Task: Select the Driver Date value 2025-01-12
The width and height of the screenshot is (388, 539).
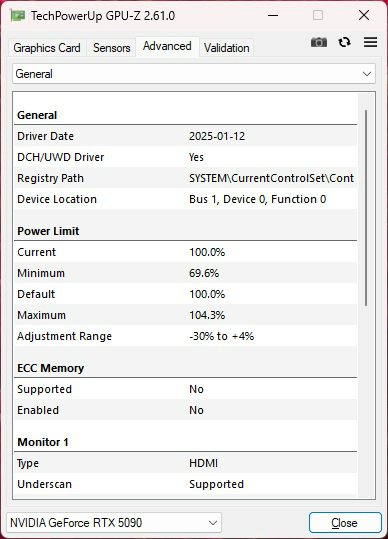Action: click(x=217, y=136)
